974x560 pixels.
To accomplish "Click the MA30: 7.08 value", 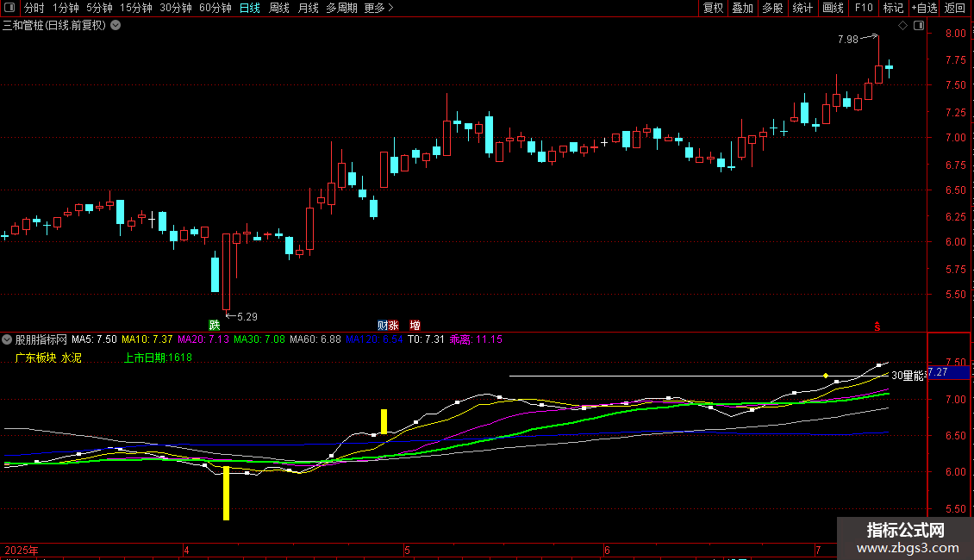I will 259,339.
